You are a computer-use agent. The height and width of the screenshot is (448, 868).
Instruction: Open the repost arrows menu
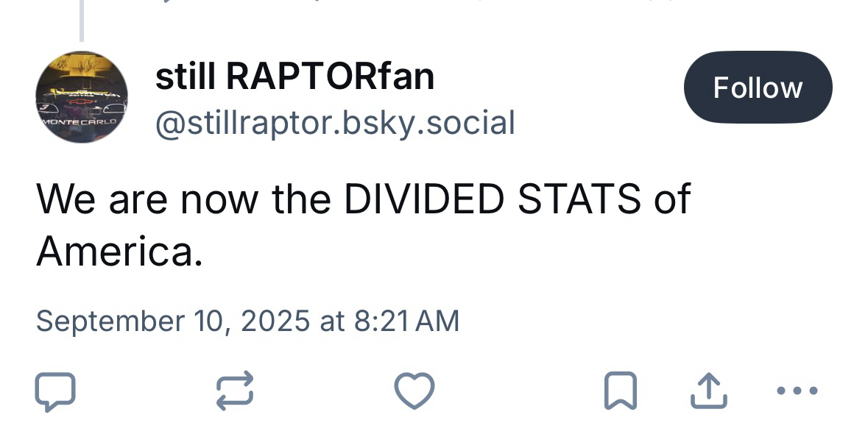[x=236, y=391]
